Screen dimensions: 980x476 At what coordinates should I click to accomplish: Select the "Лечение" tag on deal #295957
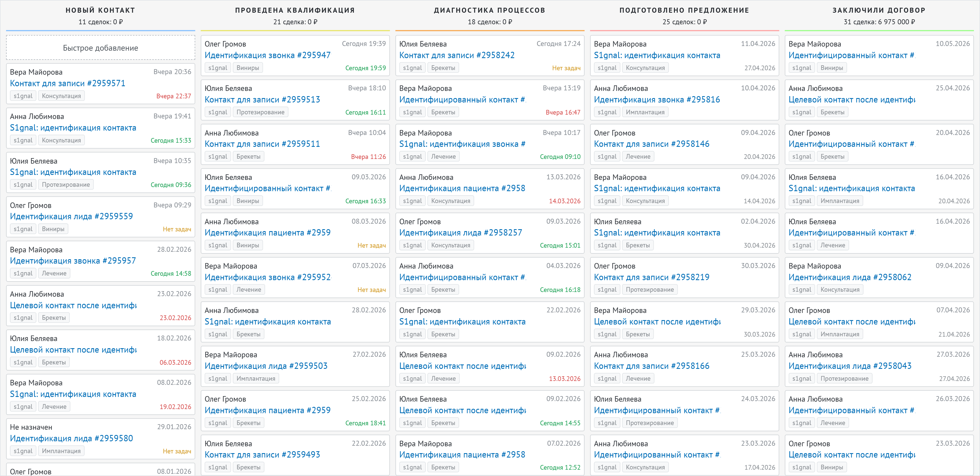(x=54, y=273)
